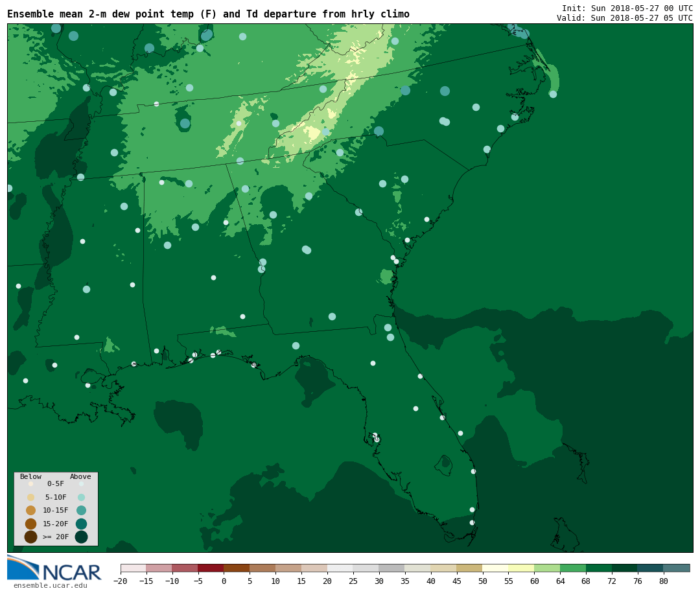Click the '0' colorbar tick label
This screenshot has width=700, height=593.
tap(224, 581)
